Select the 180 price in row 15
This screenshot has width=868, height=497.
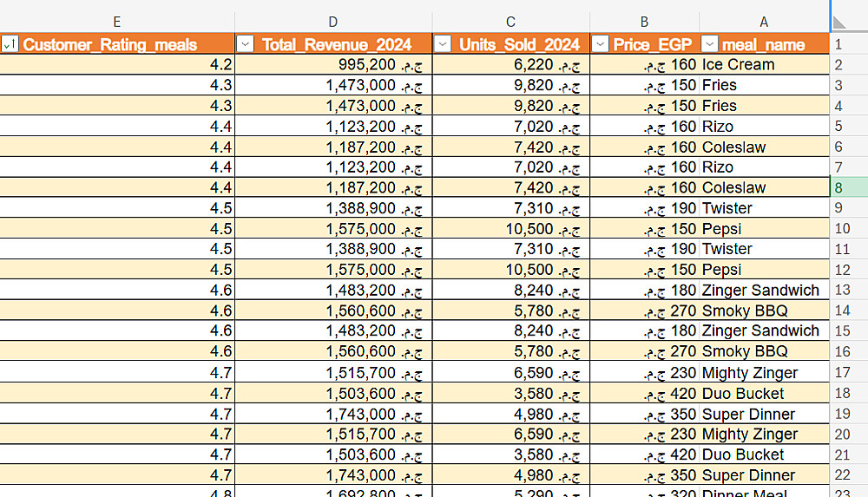(x=645, y=330)
